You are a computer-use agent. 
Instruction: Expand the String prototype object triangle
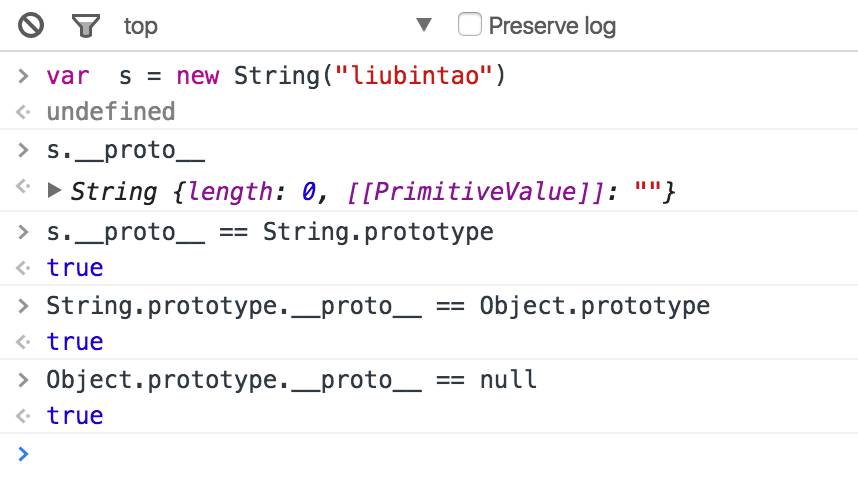54,190
